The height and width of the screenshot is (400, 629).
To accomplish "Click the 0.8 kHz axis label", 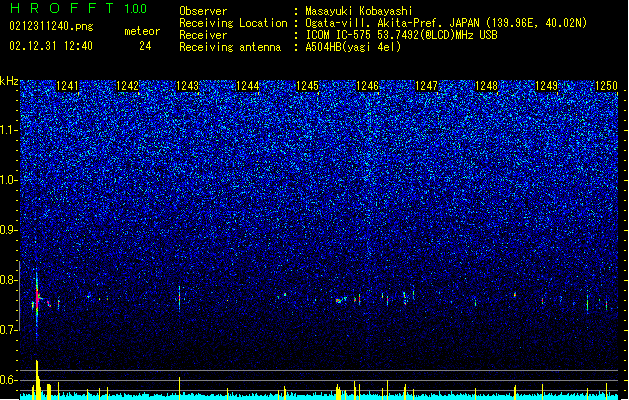I will coord(8,280).
